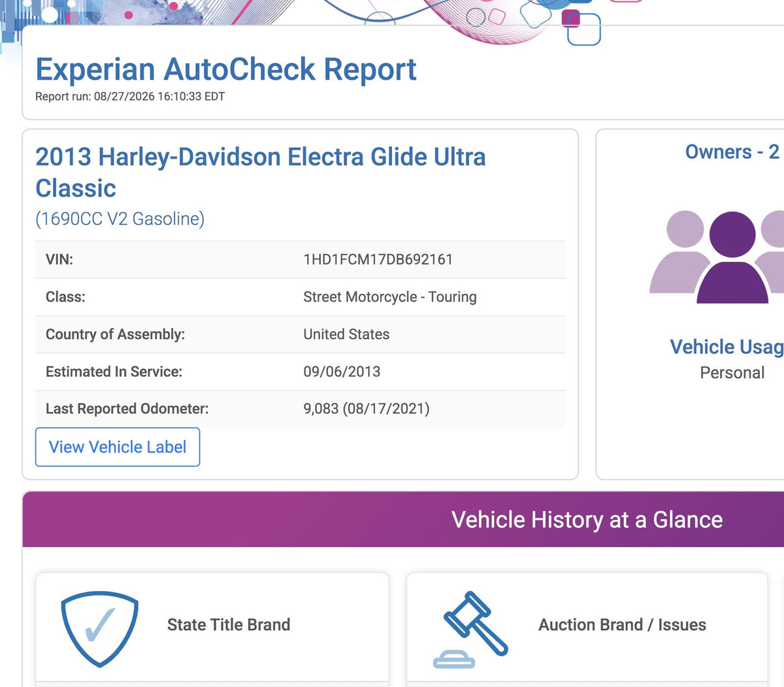
Task: Click the purple owners people icon
Action: click(x=717, y=257)
